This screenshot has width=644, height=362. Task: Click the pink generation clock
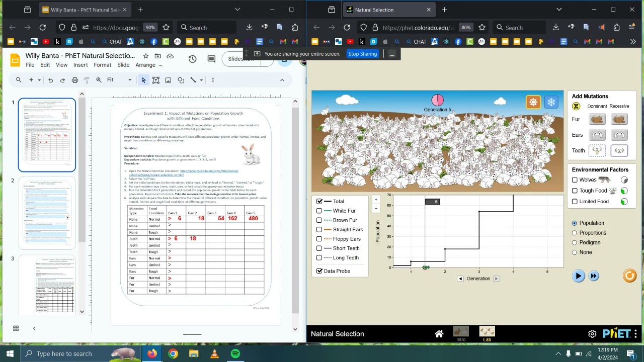coord(437,101)
